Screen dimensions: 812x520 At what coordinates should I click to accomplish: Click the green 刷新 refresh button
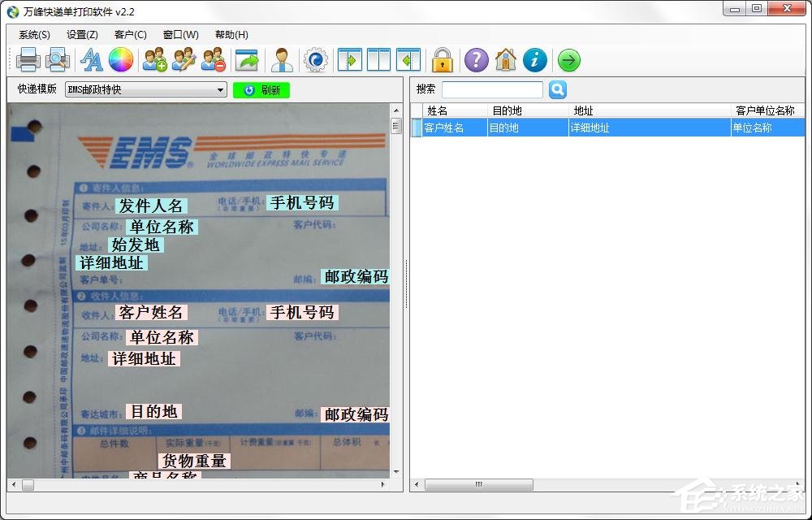click(261, 90)
